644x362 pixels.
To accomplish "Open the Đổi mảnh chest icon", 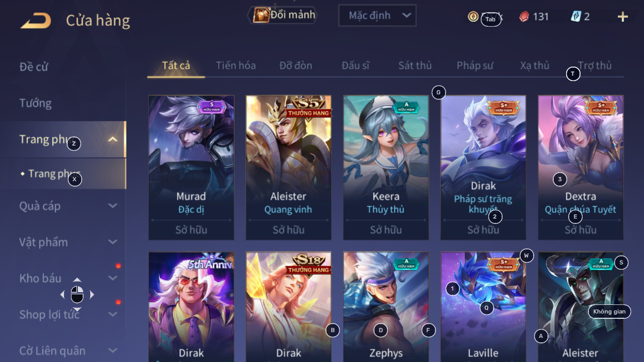I will (261, 15).
